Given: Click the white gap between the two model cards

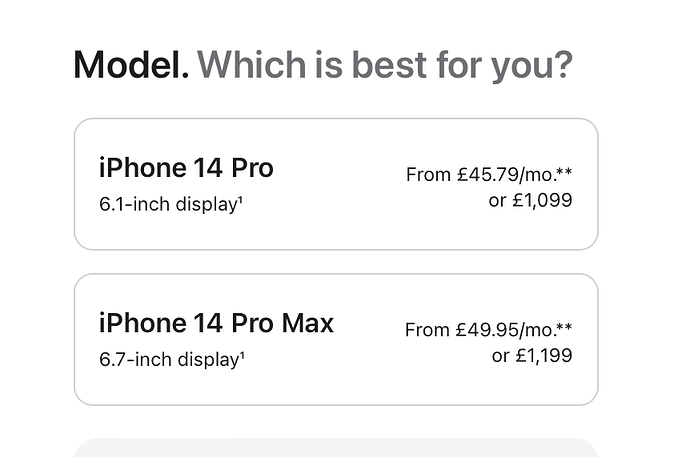Looking at the screenshot, I should pyautogui.click(x=335, y=262).
